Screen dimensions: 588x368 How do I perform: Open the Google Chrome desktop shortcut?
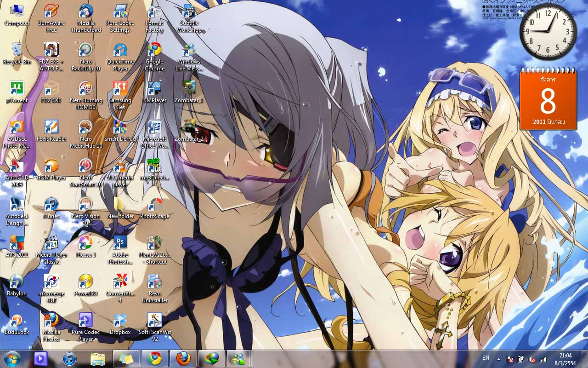point(155,57)
